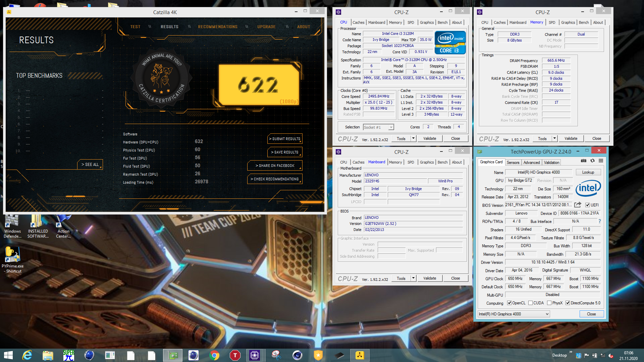Open Tools dropdown arrow in Mainboard tab window
This screenshot has width=644, height=362.
[413, 278]
